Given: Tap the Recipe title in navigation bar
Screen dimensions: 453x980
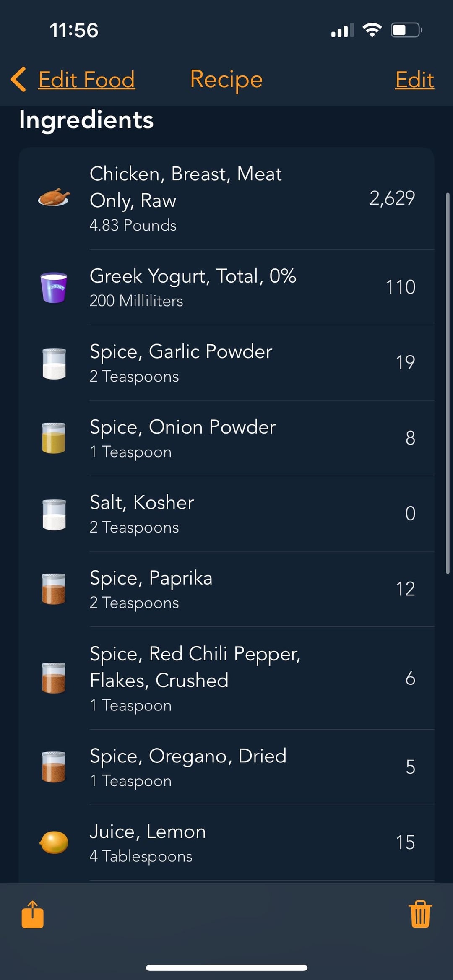Looking at the screenshot, I should coord(226,79).
